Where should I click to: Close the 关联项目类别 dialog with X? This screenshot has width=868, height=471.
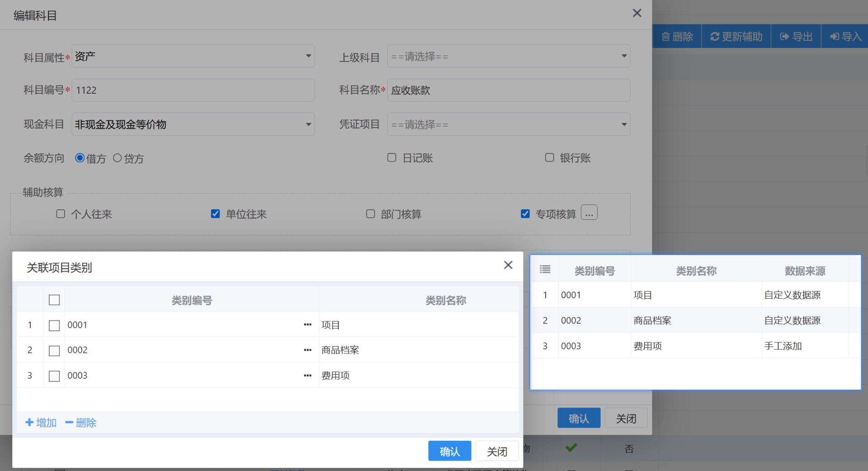(x=508, y=265)
